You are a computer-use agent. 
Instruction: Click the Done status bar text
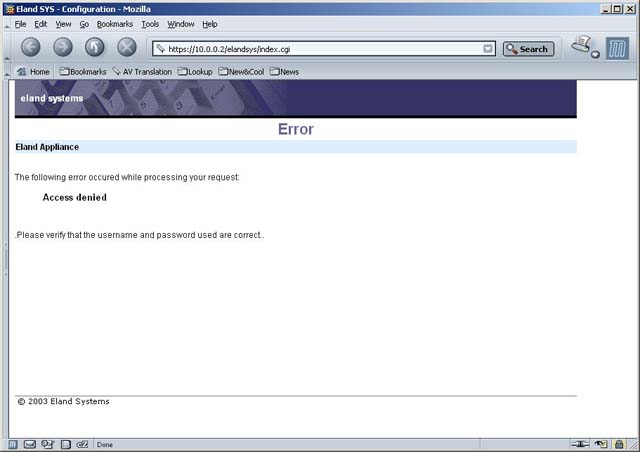tap(105, 445)
